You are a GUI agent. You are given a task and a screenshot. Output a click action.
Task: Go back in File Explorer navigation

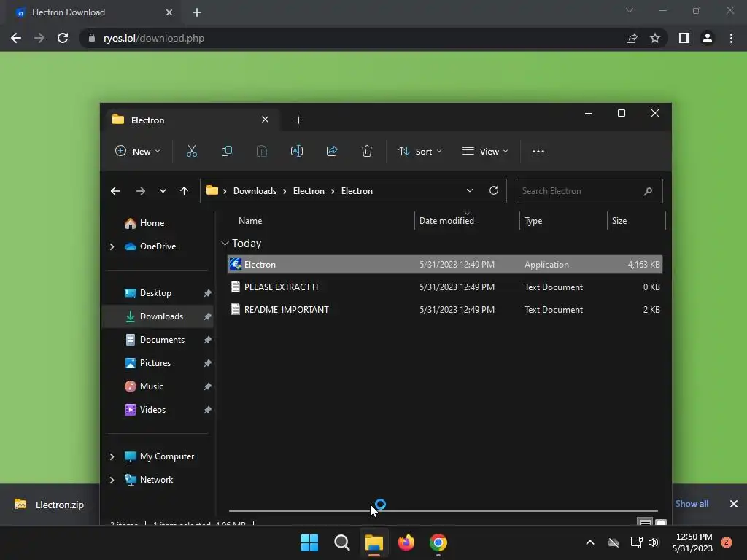(115, 191)
